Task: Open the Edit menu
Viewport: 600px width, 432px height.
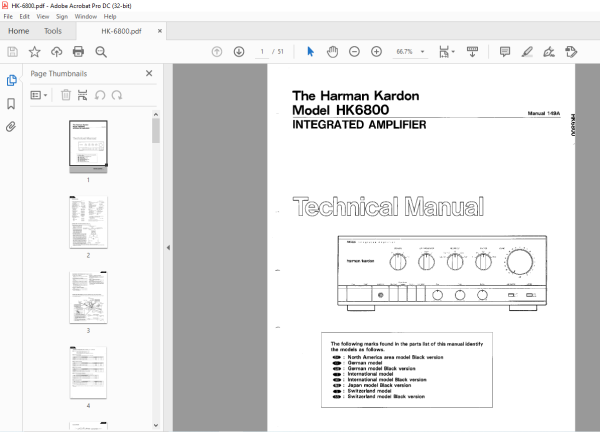Action: [x=24, y=16]
